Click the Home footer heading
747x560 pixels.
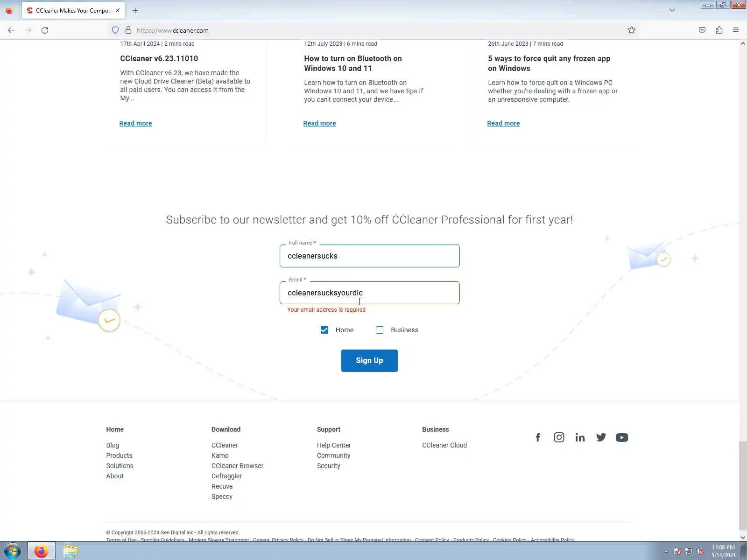(115, 429)
